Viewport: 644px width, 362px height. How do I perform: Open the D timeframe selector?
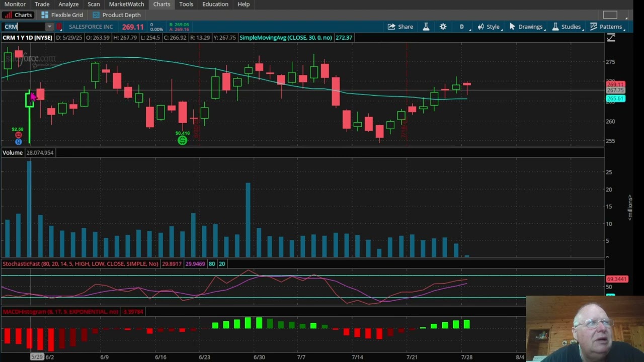pyautogui.click(x=462, y=27)
